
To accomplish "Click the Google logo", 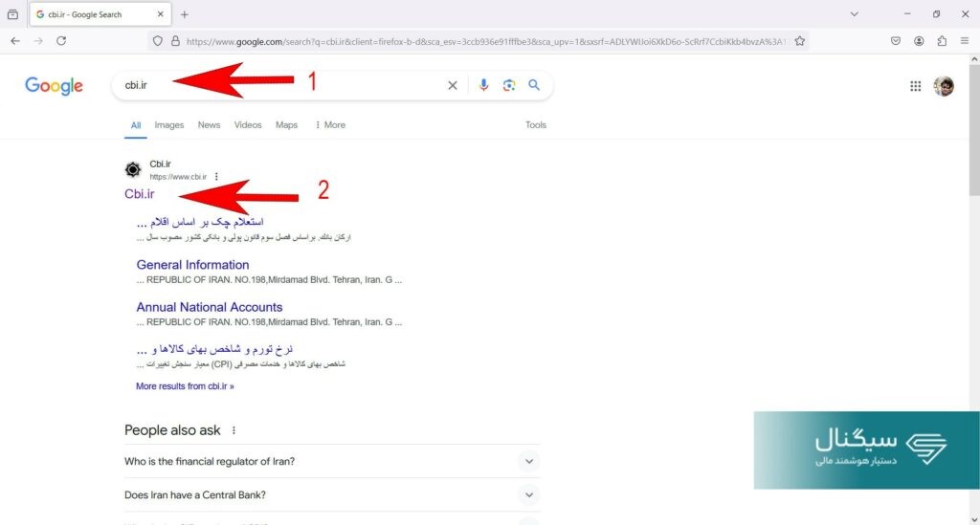I will 54,85.
